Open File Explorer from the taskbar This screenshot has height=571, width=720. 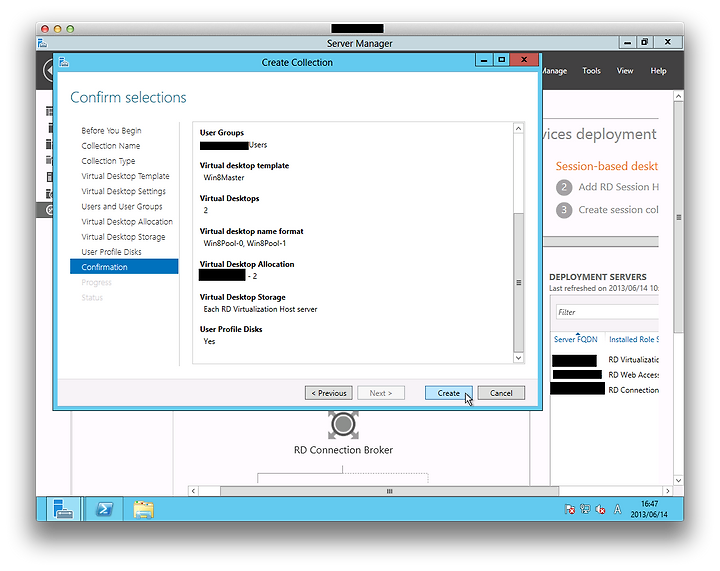(x=143, y=509)
